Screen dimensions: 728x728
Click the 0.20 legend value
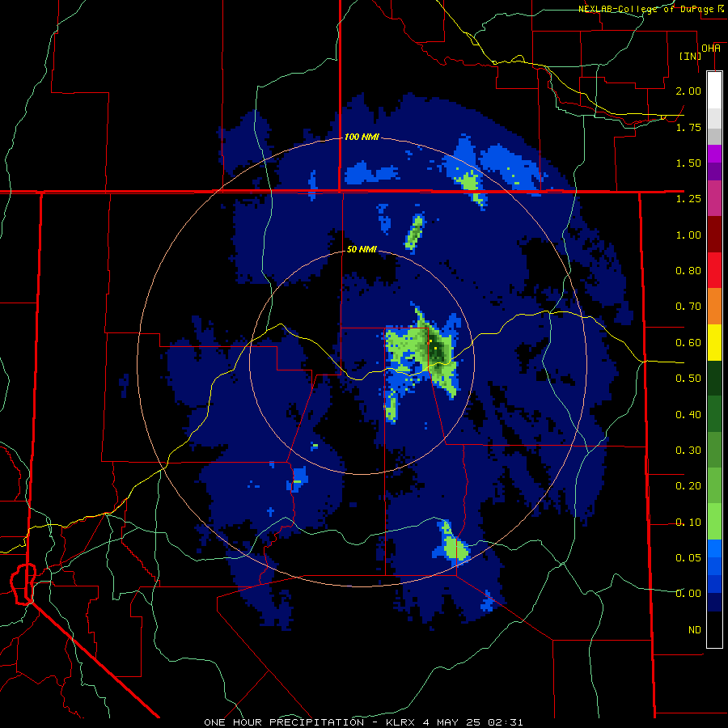tap(688, 486)
